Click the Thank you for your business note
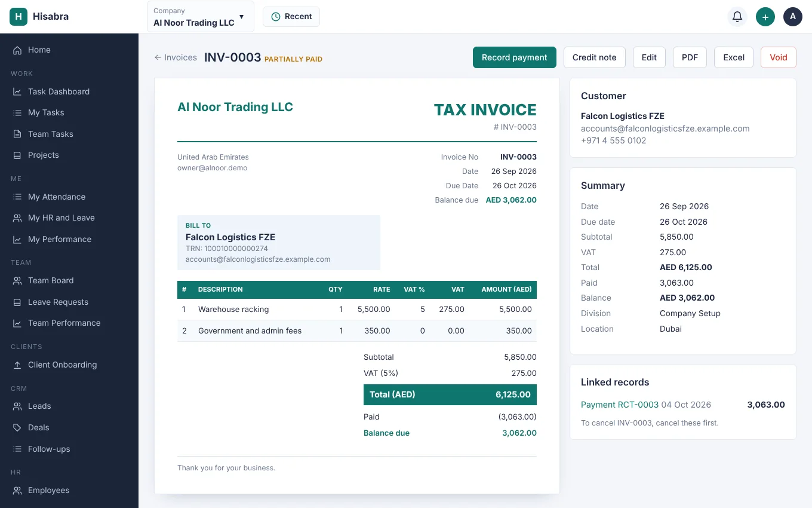 (x=226, y=468)
